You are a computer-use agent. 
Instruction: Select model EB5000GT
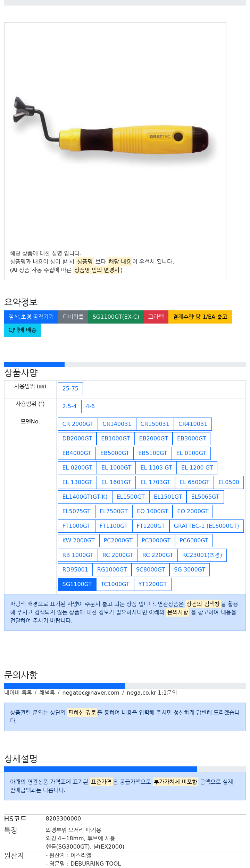pyautogui.click(x=115, y=453)
